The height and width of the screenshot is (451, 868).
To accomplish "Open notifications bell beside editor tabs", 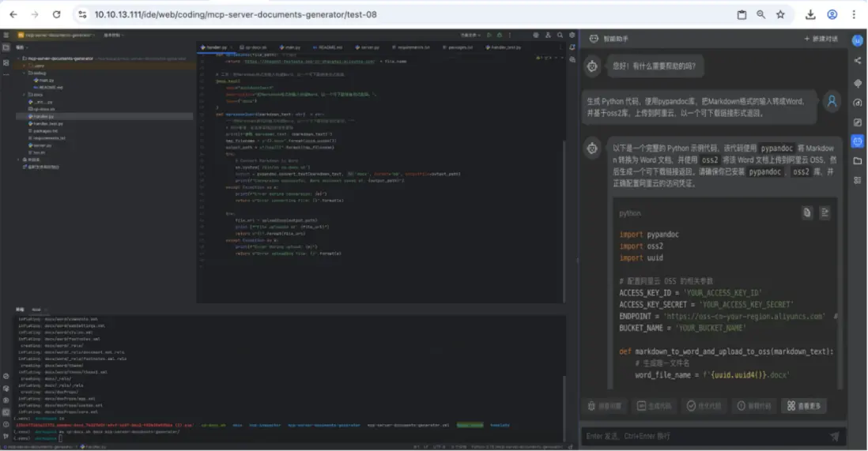I will coord(572,47).
